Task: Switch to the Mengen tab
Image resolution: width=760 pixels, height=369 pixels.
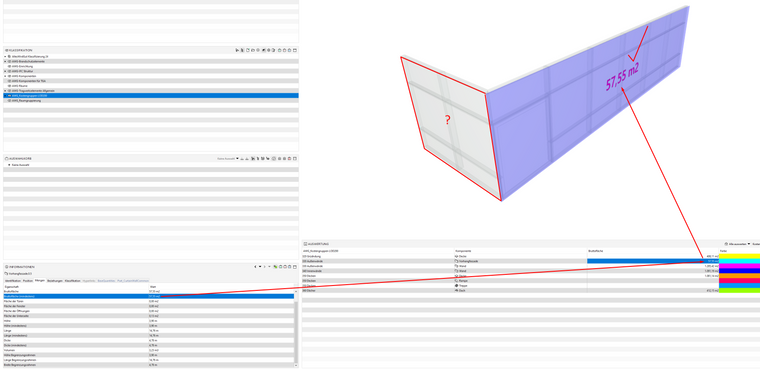Action: tap(40, 281)
